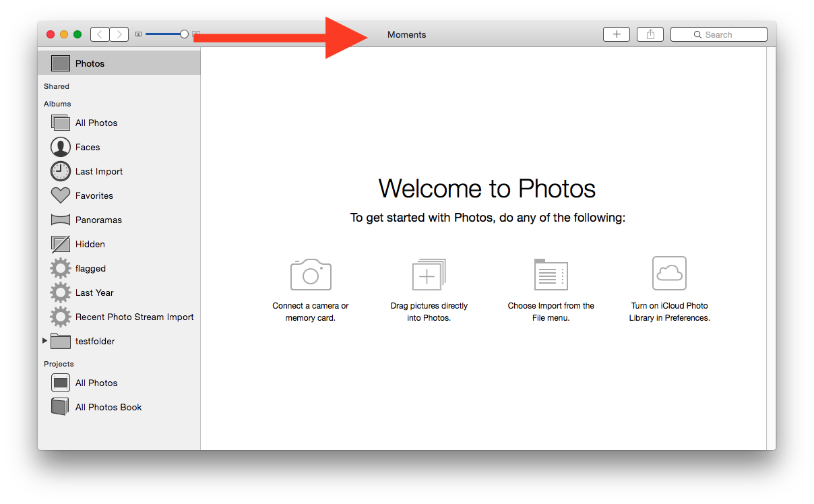814x504 pixels.
Task: Open the Faces album icon
Action: 61,147
